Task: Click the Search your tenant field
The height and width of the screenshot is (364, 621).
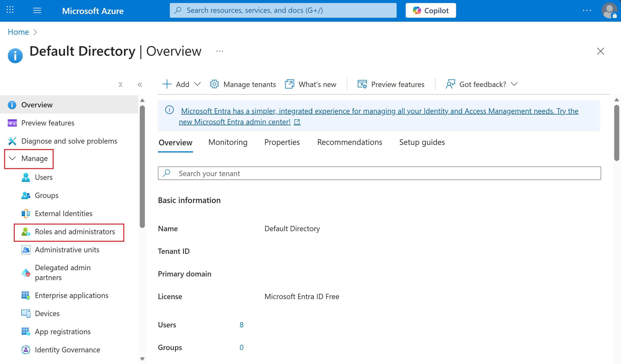Action: click(x=379, y=174)
